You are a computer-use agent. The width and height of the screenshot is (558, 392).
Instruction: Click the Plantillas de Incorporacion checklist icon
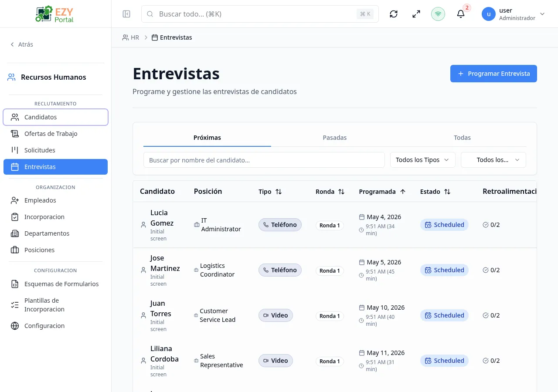15,305
